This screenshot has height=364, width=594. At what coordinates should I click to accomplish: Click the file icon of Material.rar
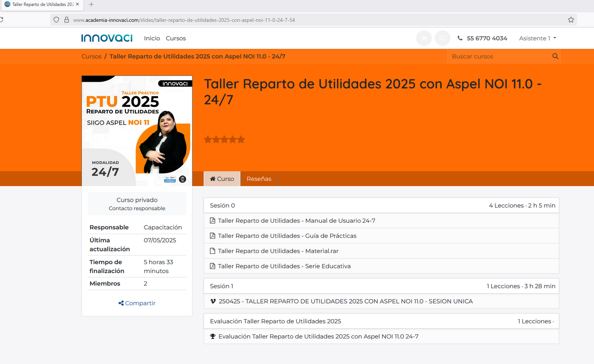(213, 251)
